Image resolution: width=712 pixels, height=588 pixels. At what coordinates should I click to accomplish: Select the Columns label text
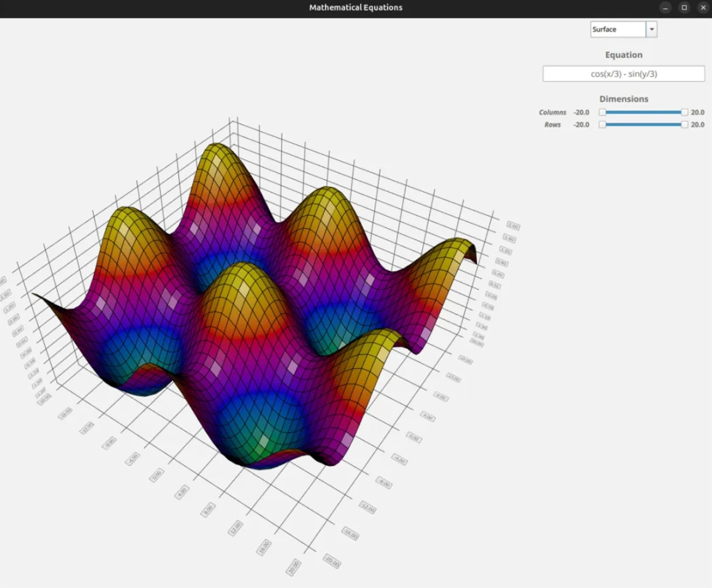552,112
